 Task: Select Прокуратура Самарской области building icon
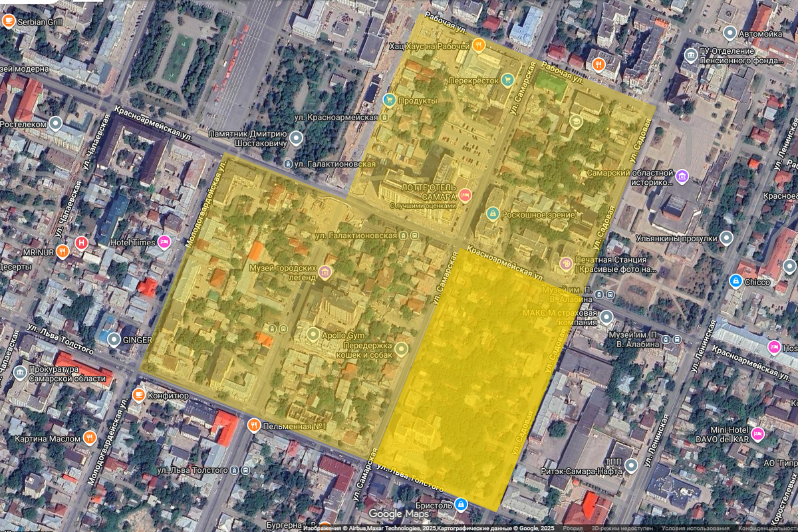(x=19, y=371)
